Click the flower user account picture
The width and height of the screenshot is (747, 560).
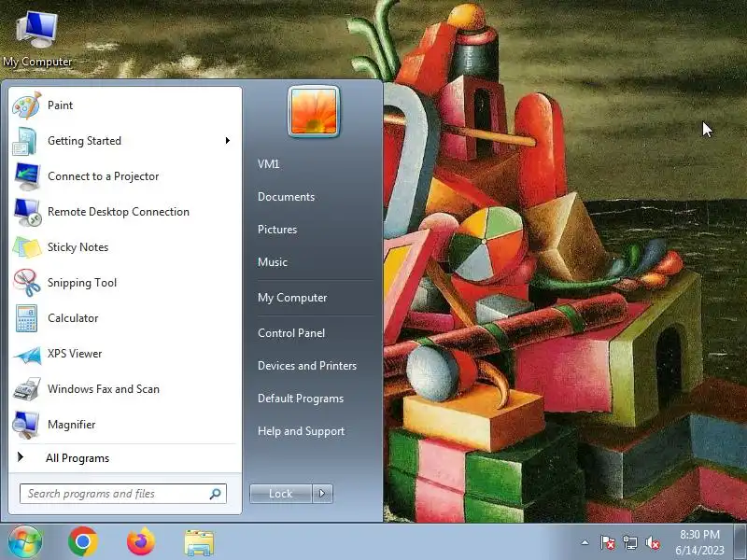click(x=314, y=111)
